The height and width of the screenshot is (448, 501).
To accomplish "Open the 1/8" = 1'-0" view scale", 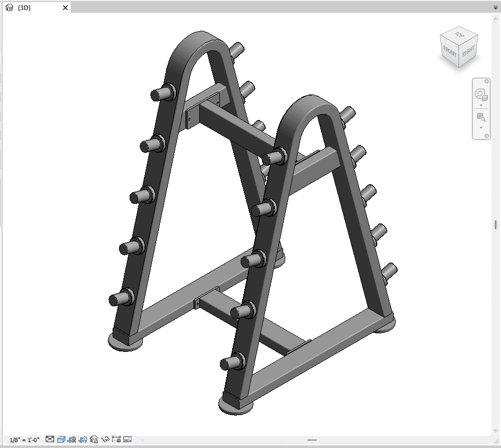I will coord(23,440).
